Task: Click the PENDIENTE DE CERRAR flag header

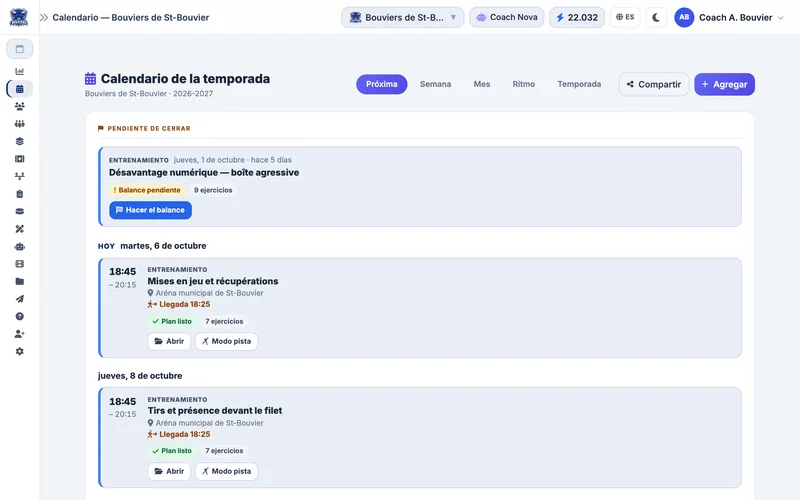Action: click(x=144, y=129)
